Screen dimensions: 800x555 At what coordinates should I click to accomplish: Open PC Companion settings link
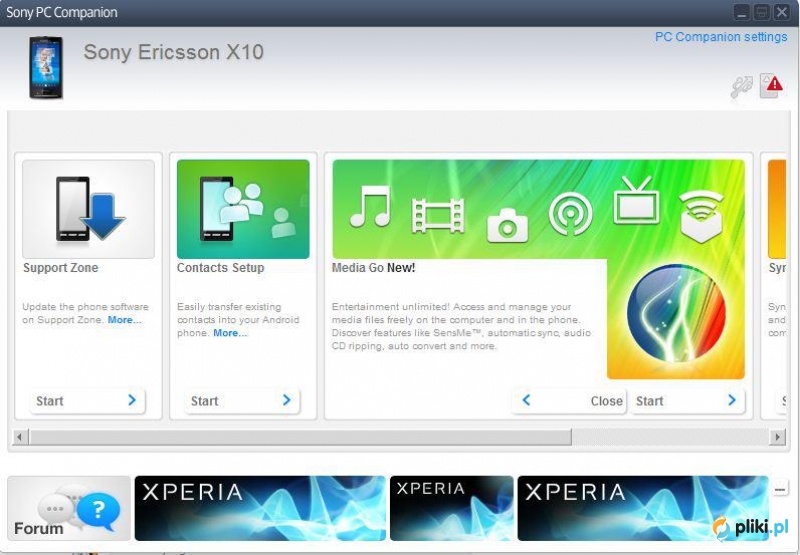pyautogui.click(x=720, y=37)
